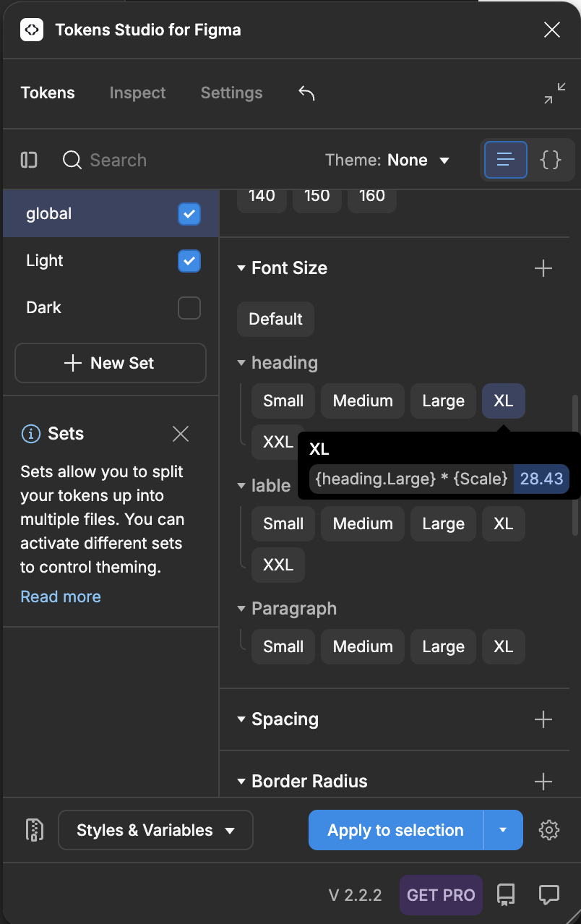Collapse the Font Size section
Image resolution: width=581 pixels, height=924 pixels.
tap(241, 268)
